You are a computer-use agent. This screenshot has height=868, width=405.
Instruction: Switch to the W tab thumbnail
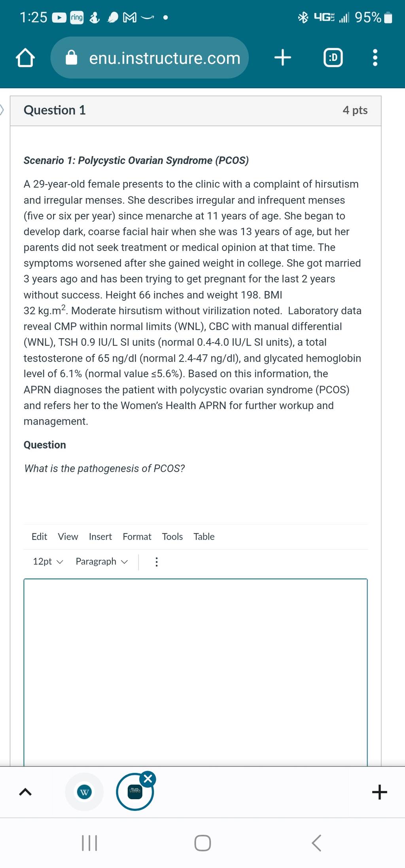pyautogui.click(x=84, y=792)
